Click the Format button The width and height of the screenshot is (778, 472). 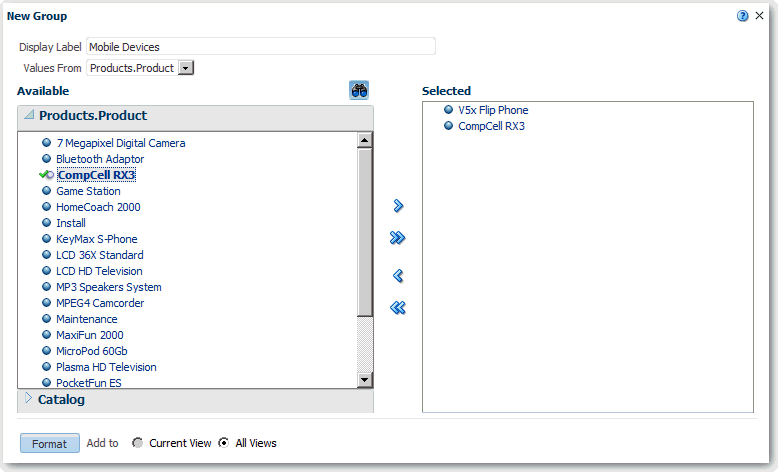pos(50,443)
